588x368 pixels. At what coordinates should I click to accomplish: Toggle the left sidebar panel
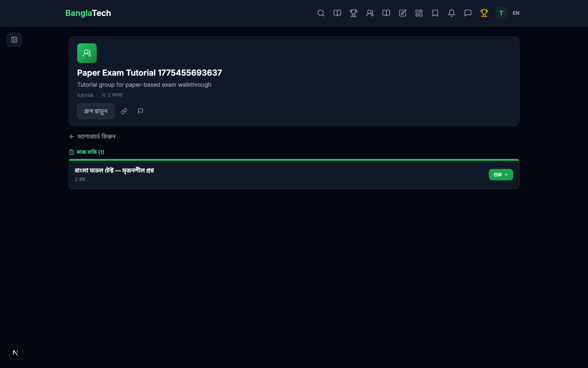tap(14, 40)
